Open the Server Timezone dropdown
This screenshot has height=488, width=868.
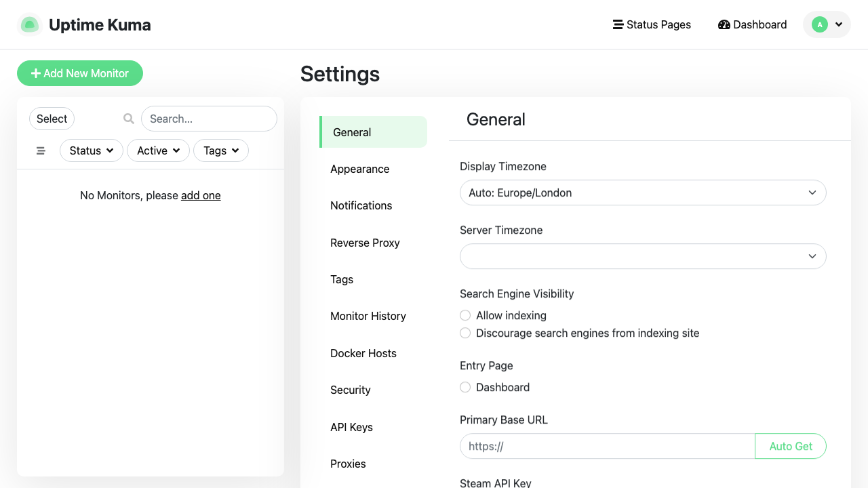point(643,256)
